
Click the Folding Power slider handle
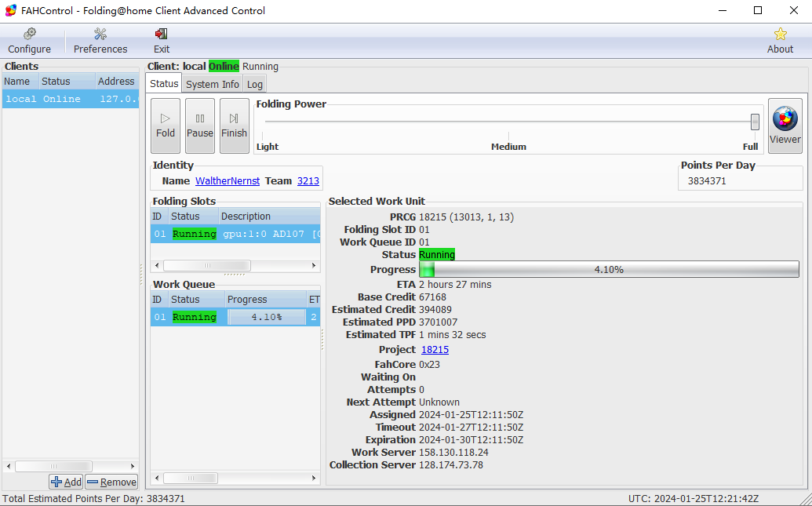755,122
